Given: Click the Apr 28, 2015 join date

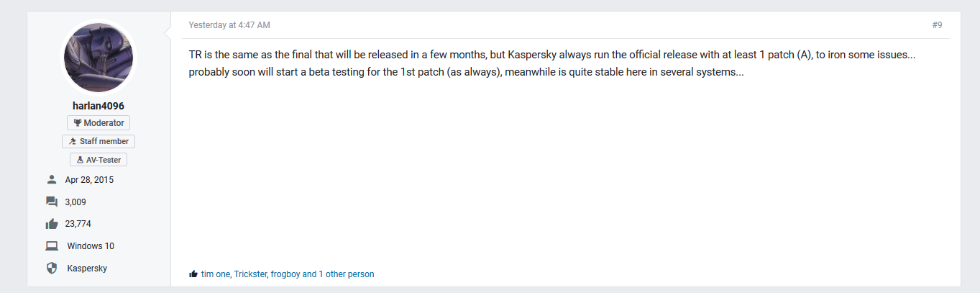Looking at the screenshot, I should tap(89, 180).
